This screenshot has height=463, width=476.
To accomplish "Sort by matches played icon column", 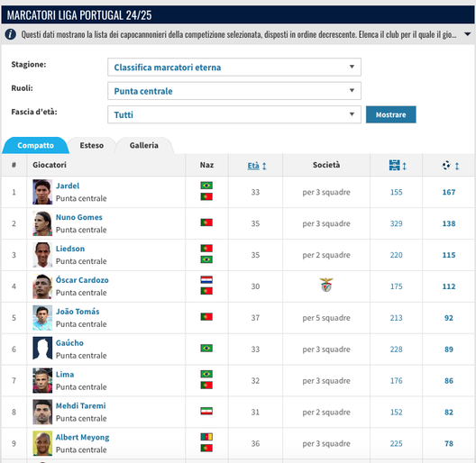I will tap(398, 166).
